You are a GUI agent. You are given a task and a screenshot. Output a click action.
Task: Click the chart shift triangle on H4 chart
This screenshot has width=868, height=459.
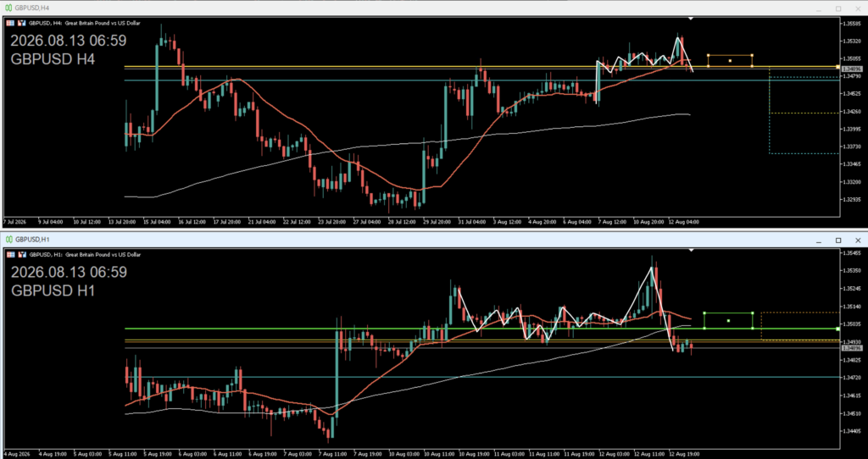[691, 19]
